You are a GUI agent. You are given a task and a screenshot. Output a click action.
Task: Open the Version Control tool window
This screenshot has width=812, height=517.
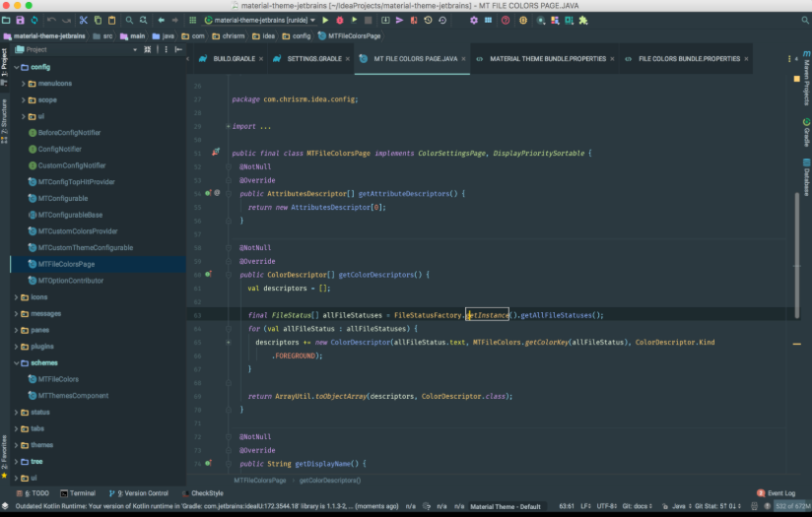(139, 493)
